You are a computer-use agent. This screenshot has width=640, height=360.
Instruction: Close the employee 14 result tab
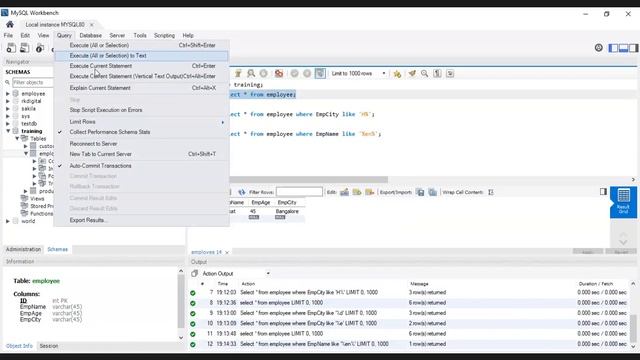227,253
